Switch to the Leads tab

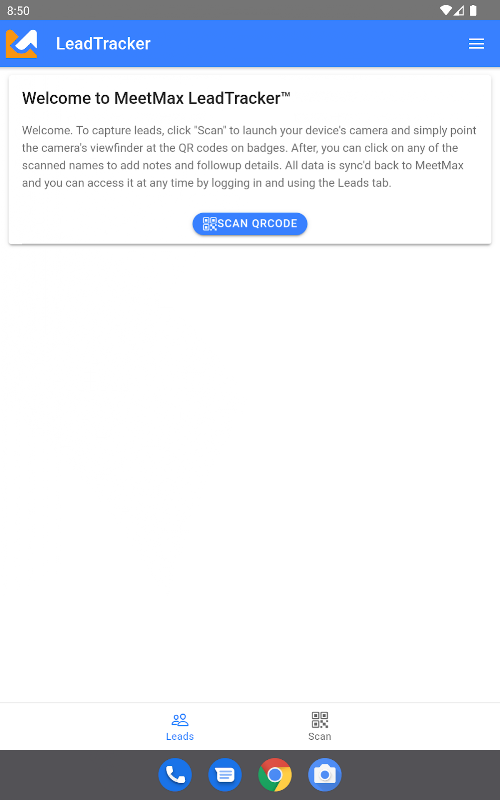pyautogui.click(x=180, y=727)
